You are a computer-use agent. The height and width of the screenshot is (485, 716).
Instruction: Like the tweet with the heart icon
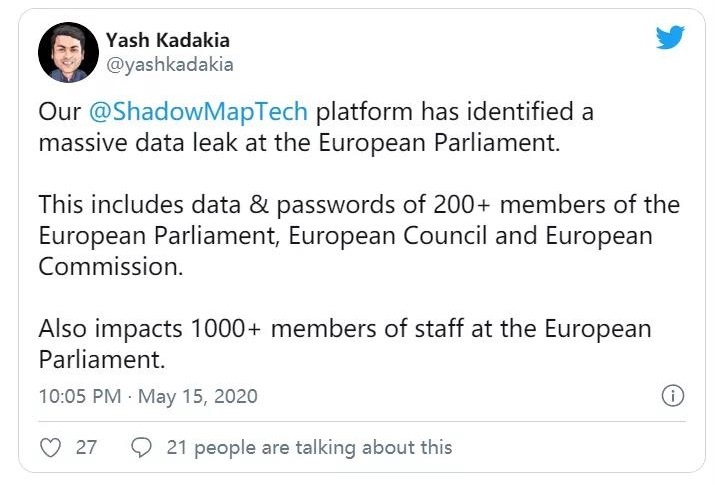[x=50, y=447]
